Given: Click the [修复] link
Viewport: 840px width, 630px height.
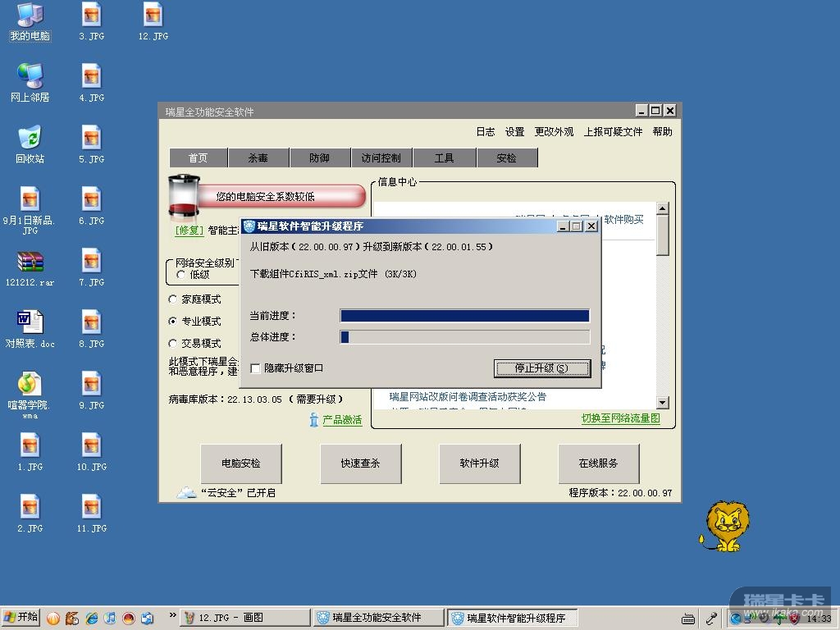Looking at the screenshot, I should point(189,231).
